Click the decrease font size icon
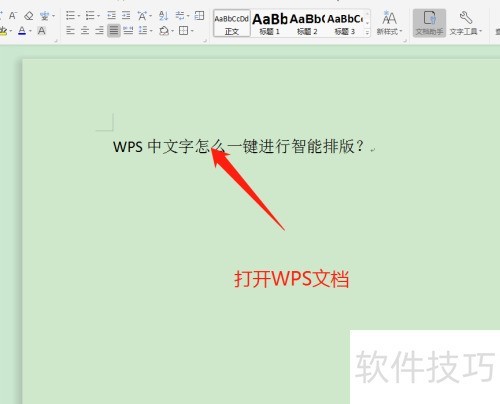500x404 pixels. [x=13, y=16]
